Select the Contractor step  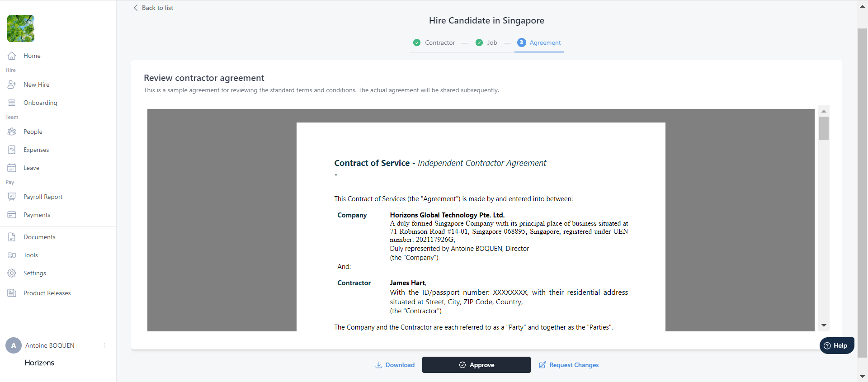(x=434, y=42)
